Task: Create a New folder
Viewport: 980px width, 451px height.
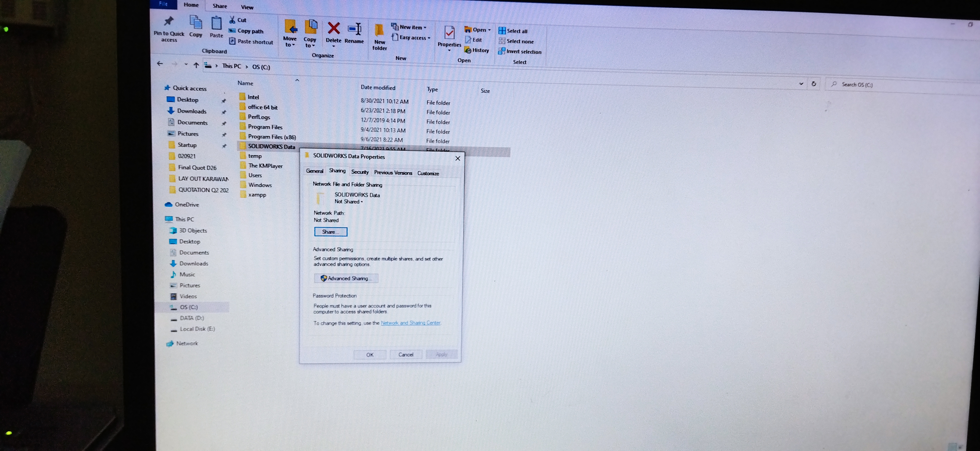Action: 380,37
